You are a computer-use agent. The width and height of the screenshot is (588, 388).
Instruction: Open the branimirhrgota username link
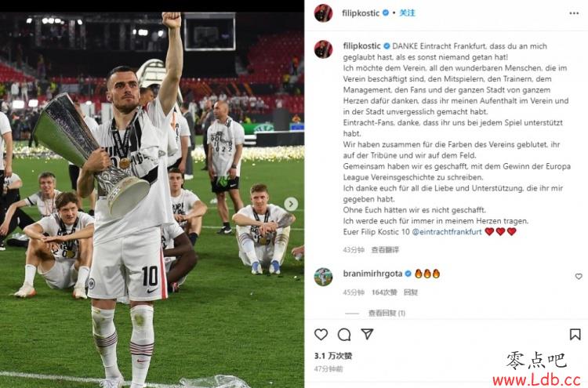372,274
